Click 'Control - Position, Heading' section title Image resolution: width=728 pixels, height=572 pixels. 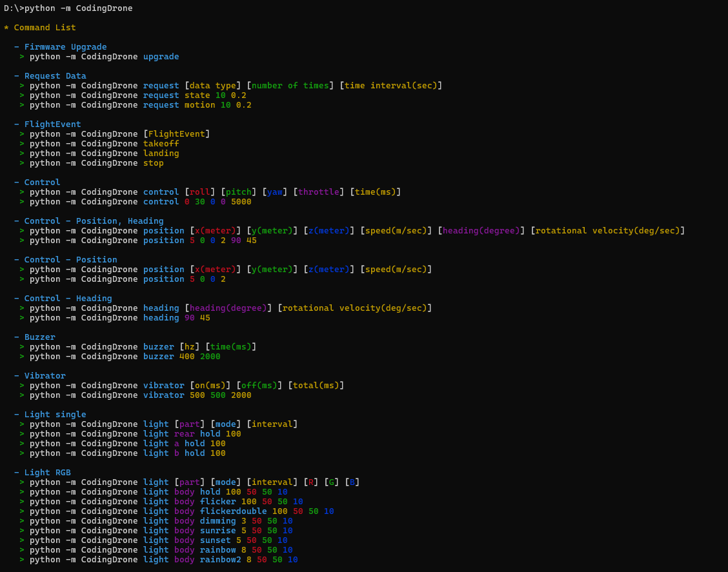pos(94,221)
